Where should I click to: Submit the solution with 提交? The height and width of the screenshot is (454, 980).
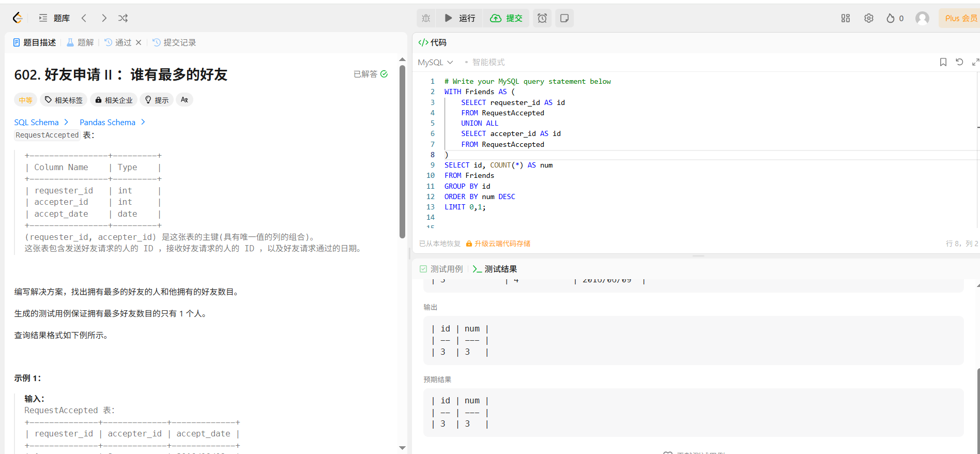tap(507, 18)
